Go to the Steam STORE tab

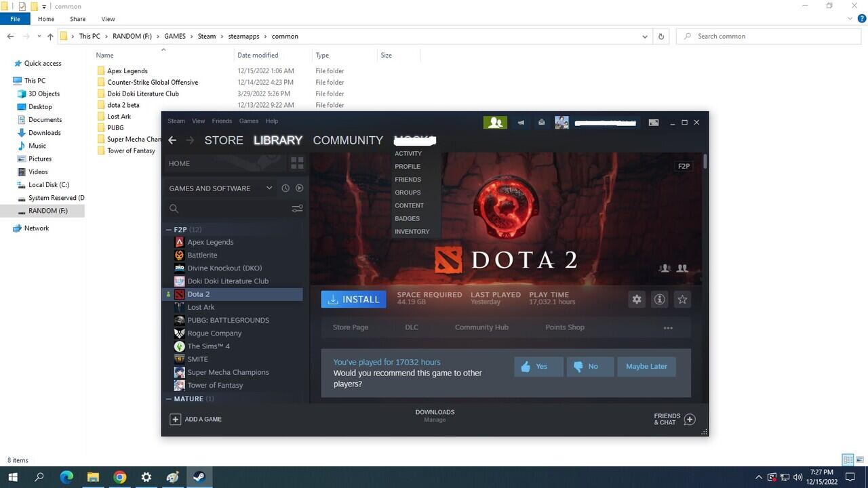[224, 140]
